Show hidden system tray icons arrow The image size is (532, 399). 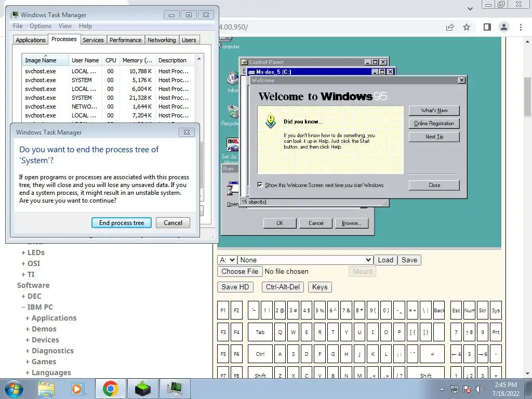click(442, 389)
